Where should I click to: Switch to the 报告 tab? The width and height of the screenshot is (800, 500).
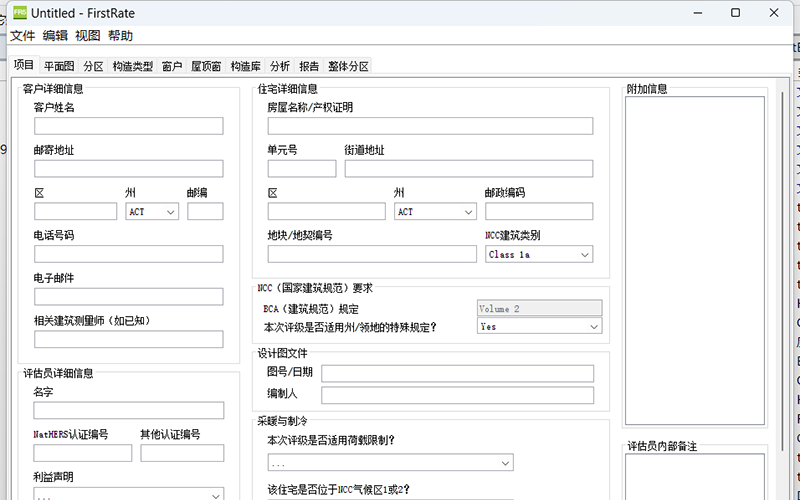(x=309, y=66)
